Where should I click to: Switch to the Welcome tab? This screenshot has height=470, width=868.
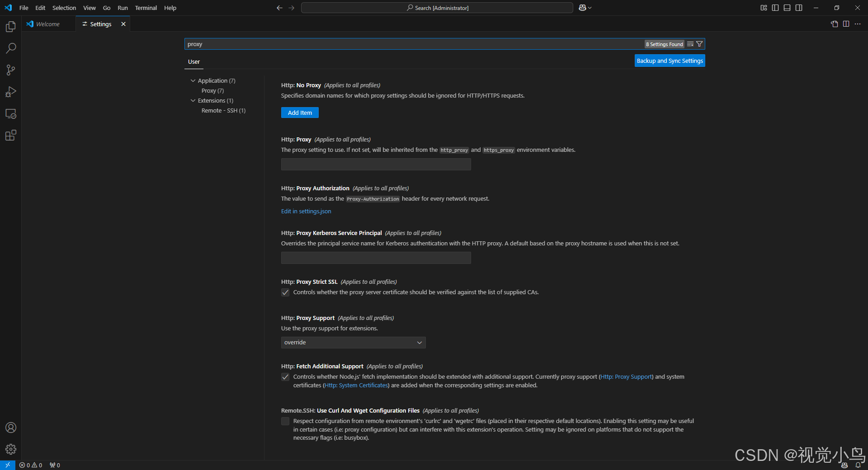47,24
